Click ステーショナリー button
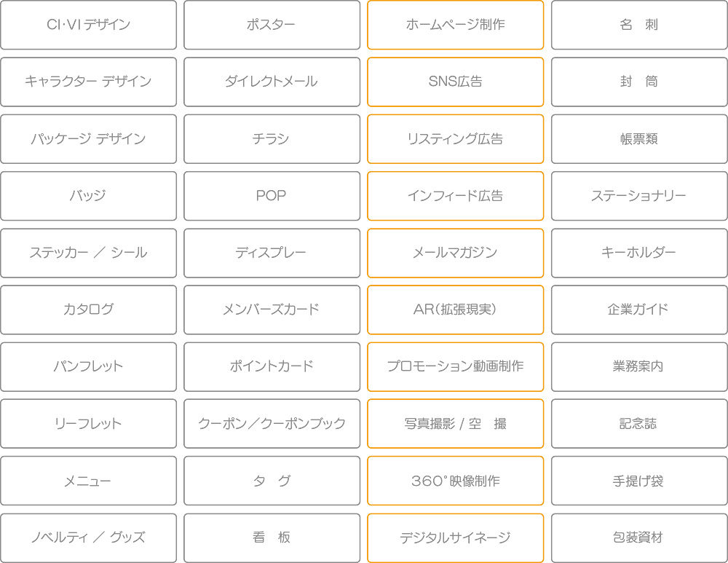Screen dimensions: 728x563 (x=639, y=196)
